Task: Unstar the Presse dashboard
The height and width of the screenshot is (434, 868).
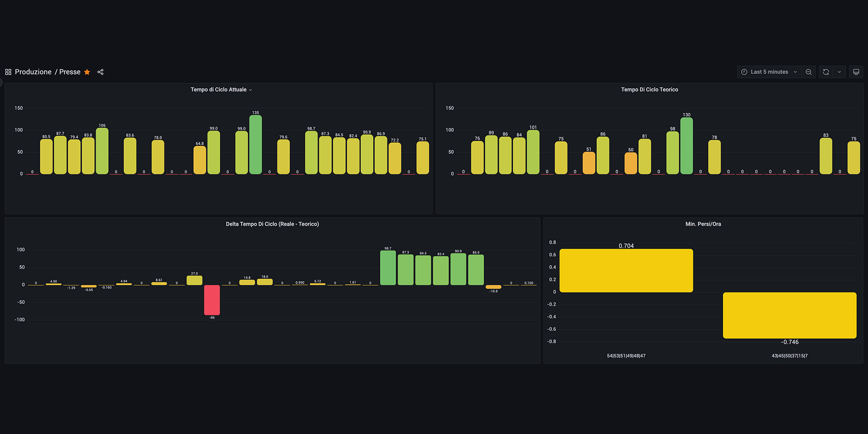Action: 87,72
